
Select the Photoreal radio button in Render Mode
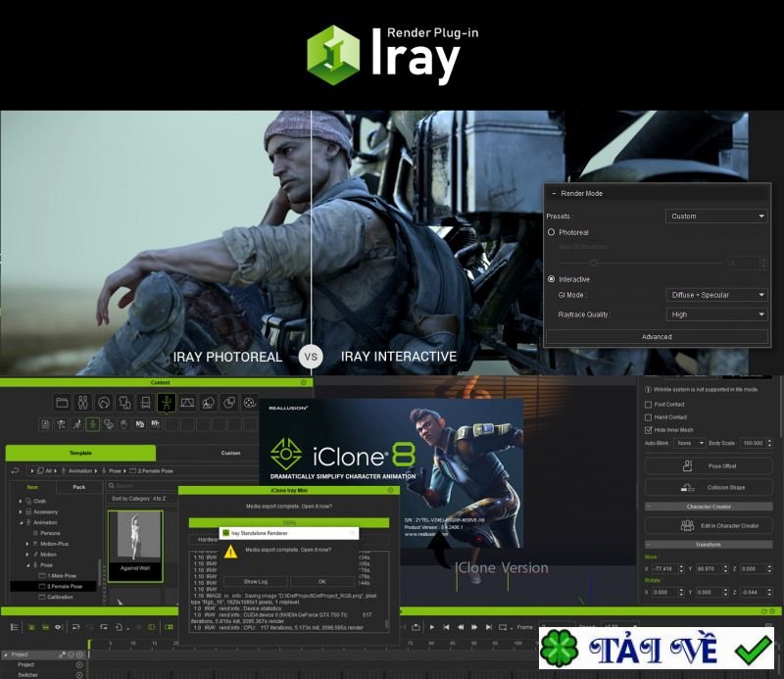coord(550,230)
